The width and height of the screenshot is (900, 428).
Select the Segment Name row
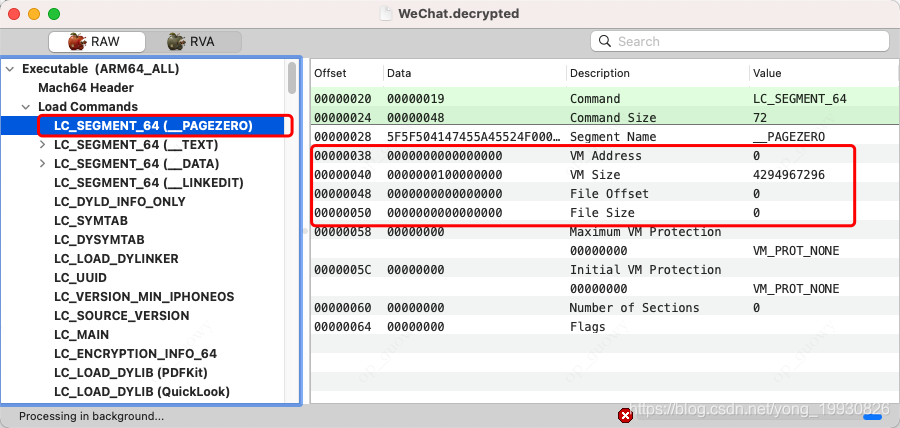605,136
